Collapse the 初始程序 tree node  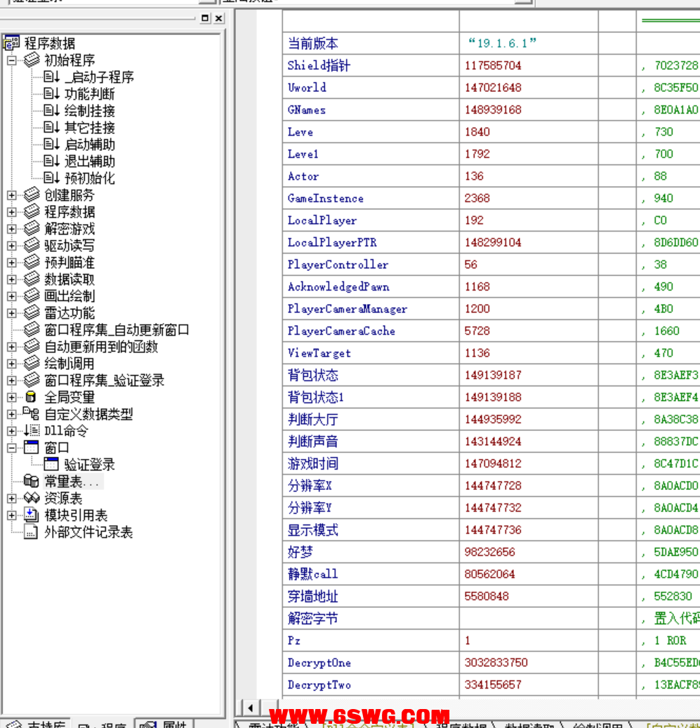(12, 60)
